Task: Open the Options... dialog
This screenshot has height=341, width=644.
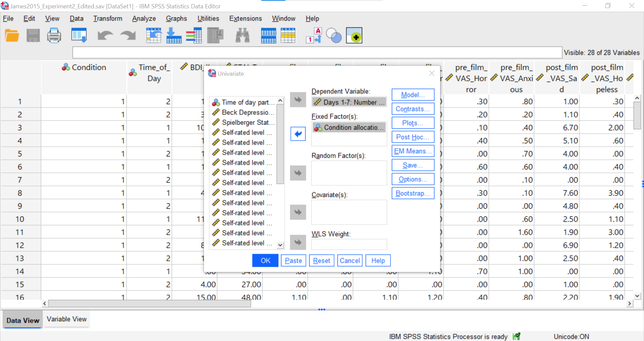Action: pyautogui.click(x=413, y=179)
